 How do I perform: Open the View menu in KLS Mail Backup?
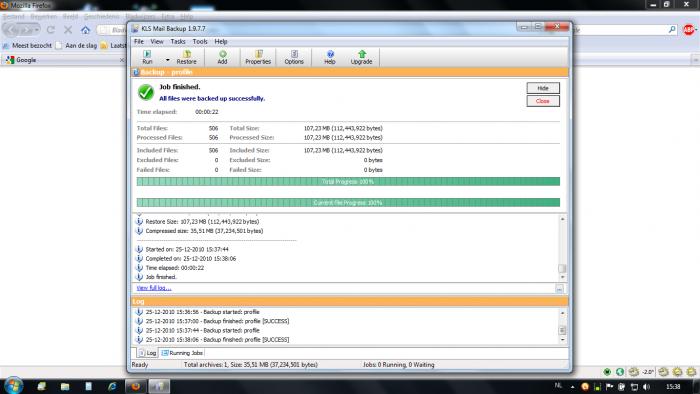tap(157, 41)
